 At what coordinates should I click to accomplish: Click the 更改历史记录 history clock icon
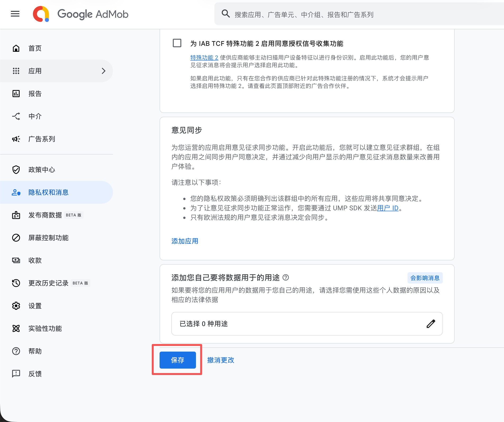(16, 283)
